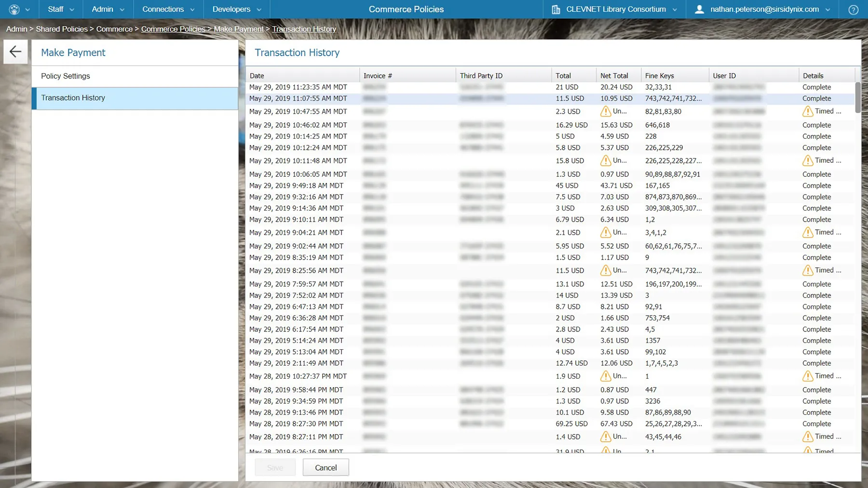Sort by the Details column header
Screen dimensions: 868x488
[827, 76]
